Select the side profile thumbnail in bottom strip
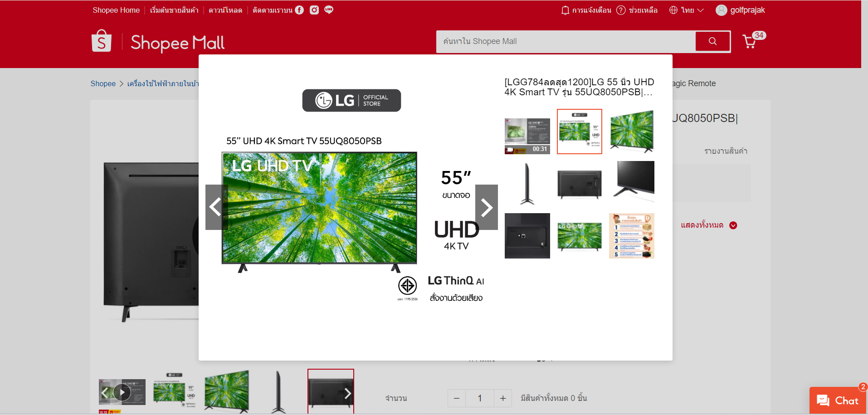Viewport: 868px width, 415px height. (x=278, y=392)
